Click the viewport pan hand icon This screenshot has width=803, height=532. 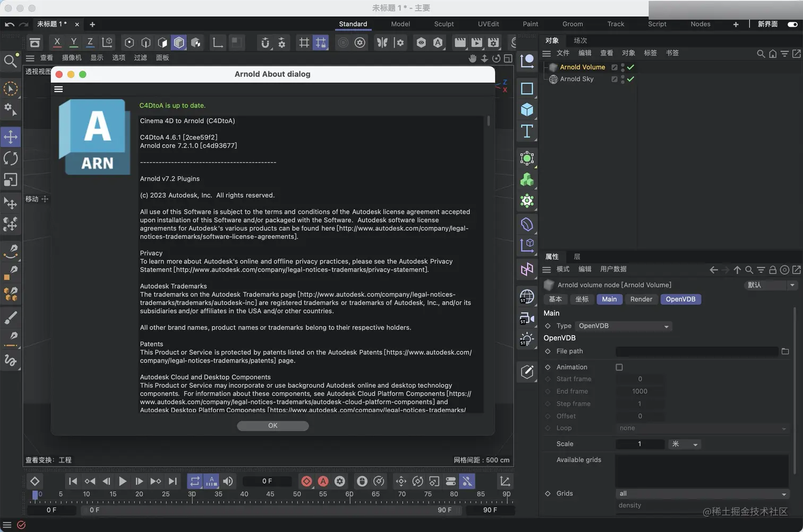coord(473,58)
